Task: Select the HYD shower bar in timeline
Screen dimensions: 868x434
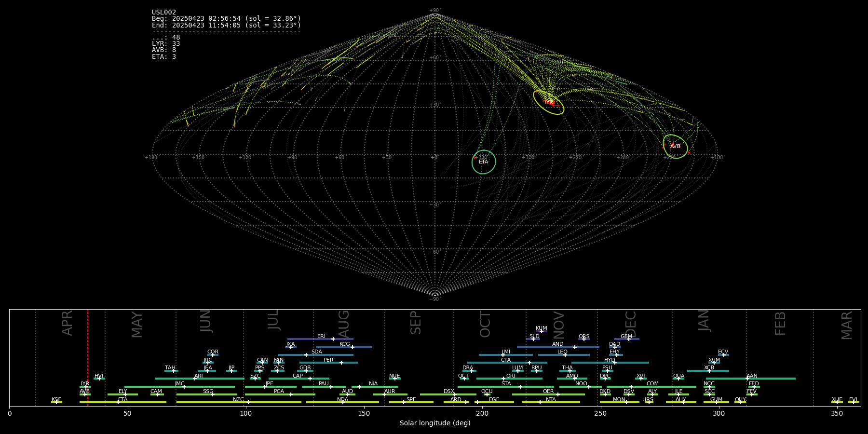Action: [610, 363]
